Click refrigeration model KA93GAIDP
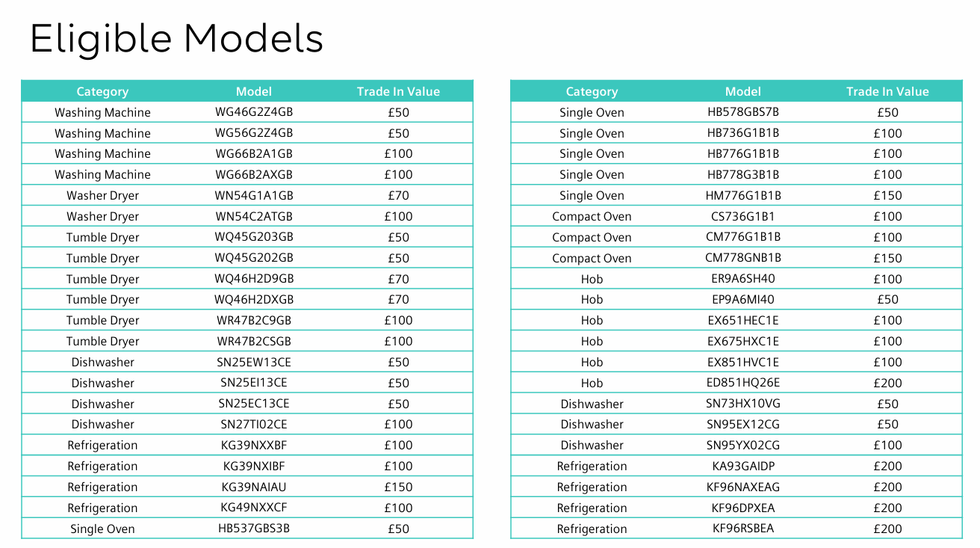The width and height of the screenshot is (980, 548). [743, 466]
